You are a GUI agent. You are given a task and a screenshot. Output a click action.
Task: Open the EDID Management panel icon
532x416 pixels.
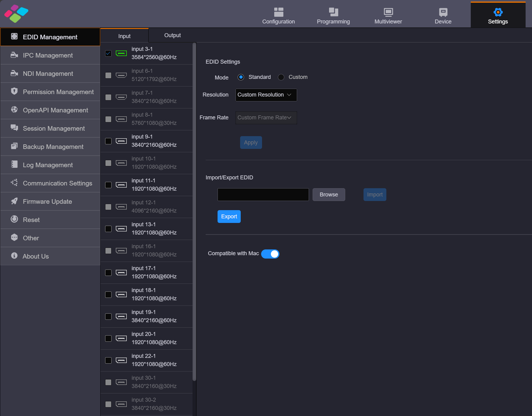(x=14, y=36)
